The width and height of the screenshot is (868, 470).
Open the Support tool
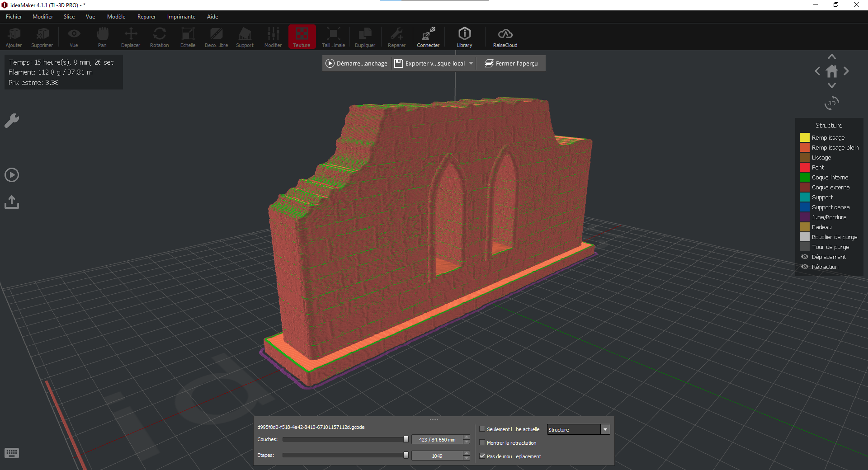(245, 37)
